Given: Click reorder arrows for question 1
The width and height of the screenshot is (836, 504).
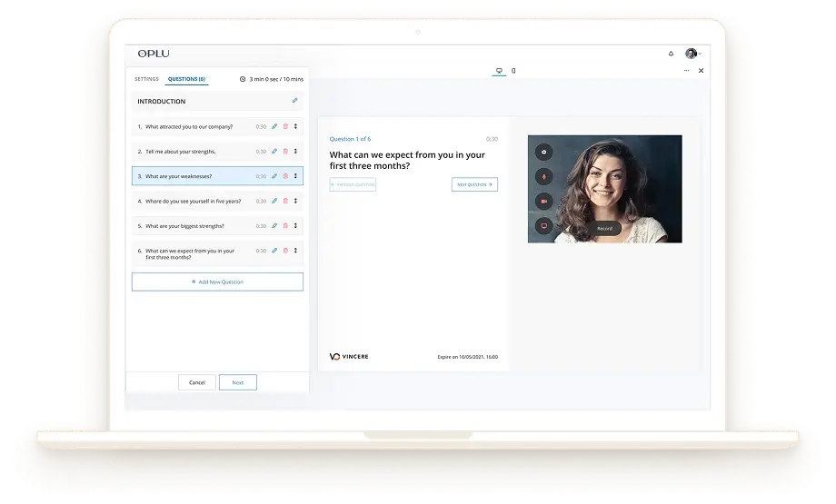Looking at the screenshot, I should tap(295, 126).
